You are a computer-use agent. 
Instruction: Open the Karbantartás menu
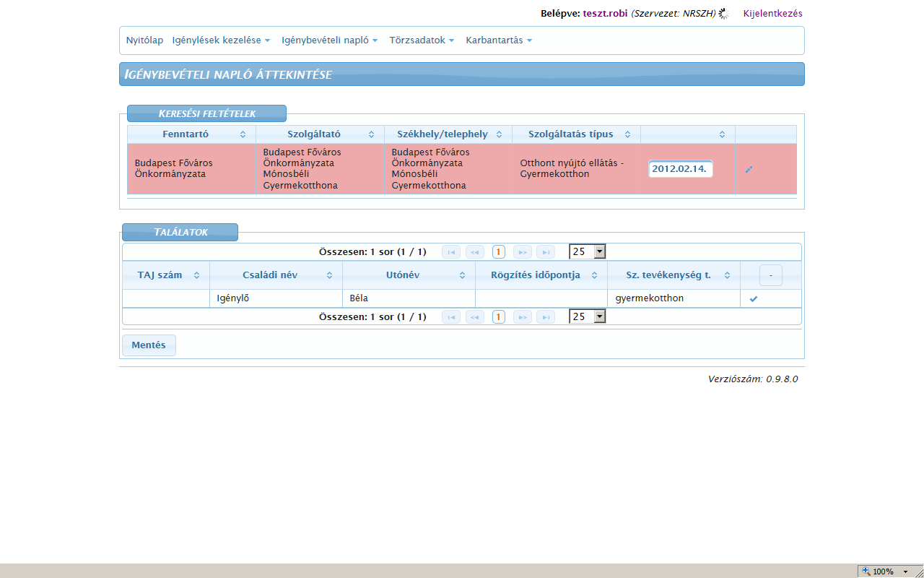point(499,40)
